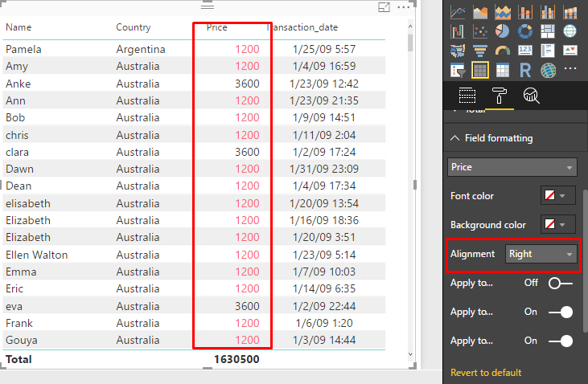Image resolution: width=588 pixels, height=384 pixels.
Task: Choose the Donut chart visual
Action: pos(525,31)
